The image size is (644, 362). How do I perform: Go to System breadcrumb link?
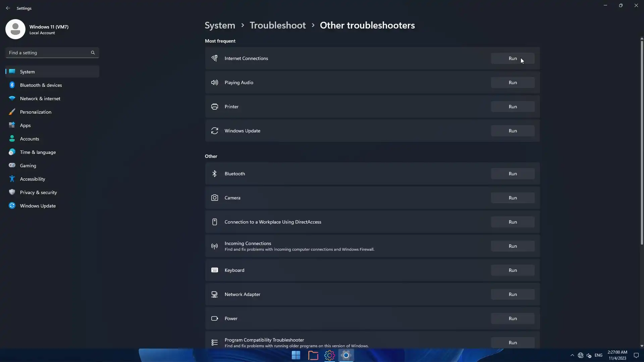tap(220, 25)
